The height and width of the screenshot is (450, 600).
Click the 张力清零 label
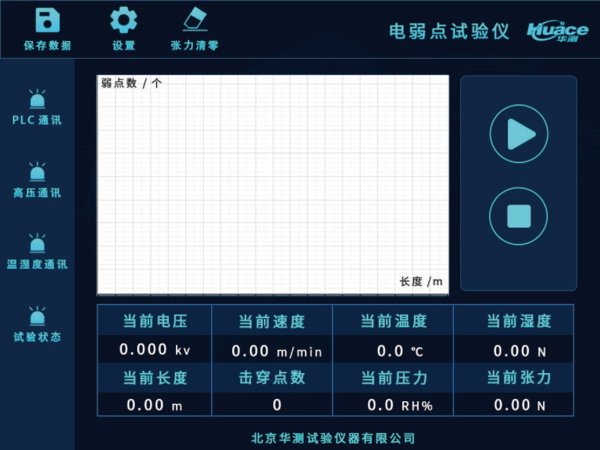(195, 46)
